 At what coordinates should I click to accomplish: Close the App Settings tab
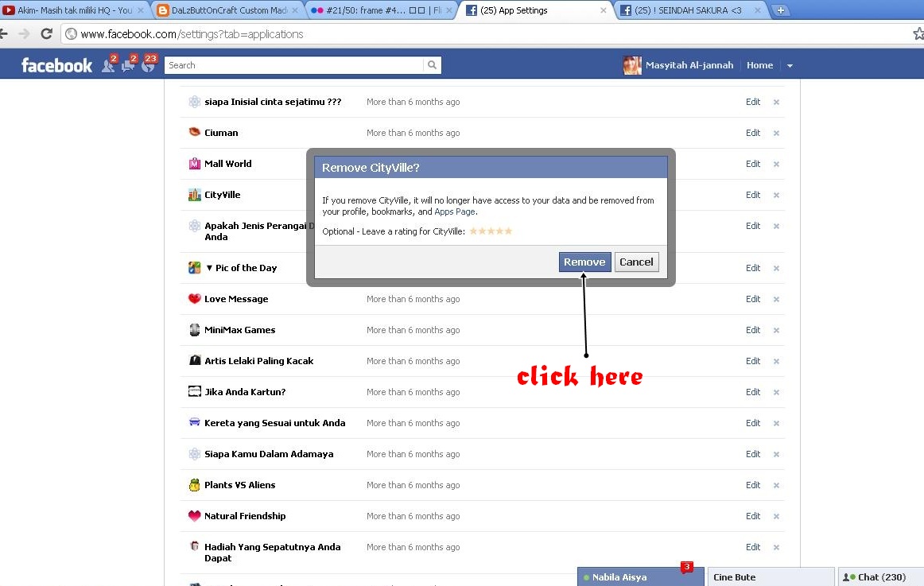[x=603, y=10]
